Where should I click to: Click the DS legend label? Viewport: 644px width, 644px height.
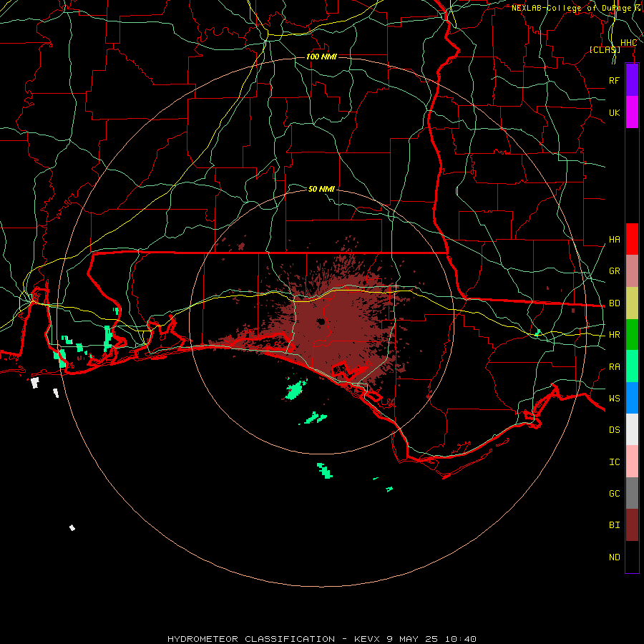pyautogui.click(x=614, y=430)
